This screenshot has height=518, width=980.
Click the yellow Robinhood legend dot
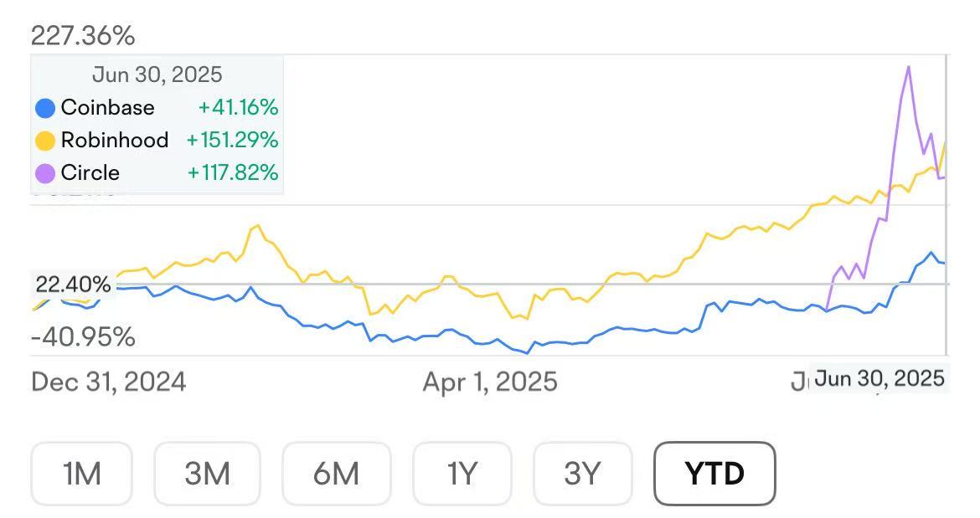(x=46, y=141)
